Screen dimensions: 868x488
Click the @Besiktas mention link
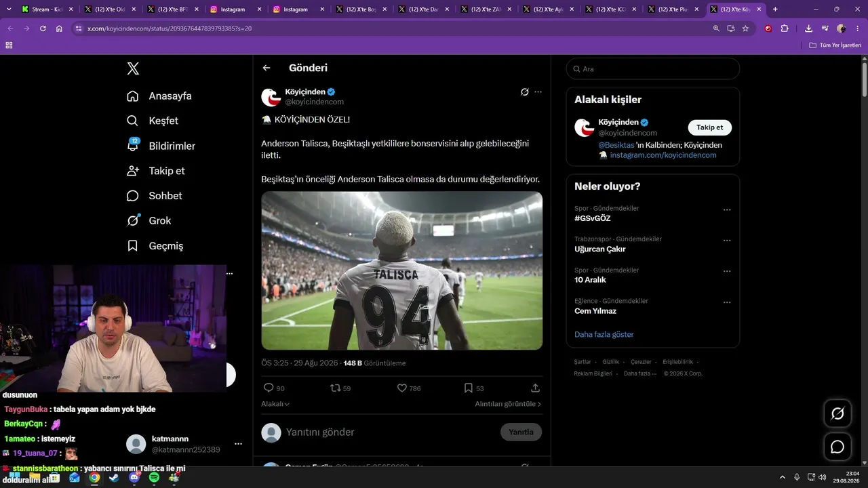click(x=616, y=145)
